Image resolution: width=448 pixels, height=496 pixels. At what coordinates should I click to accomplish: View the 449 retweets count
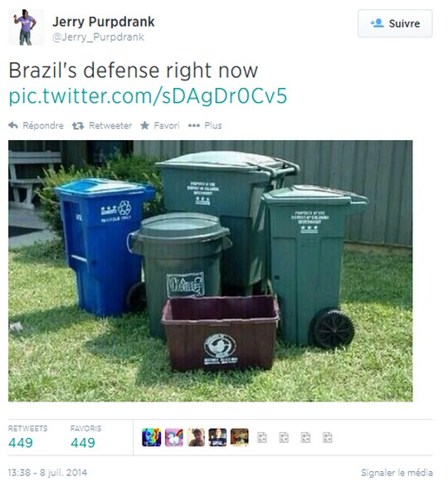pos(21,443)
